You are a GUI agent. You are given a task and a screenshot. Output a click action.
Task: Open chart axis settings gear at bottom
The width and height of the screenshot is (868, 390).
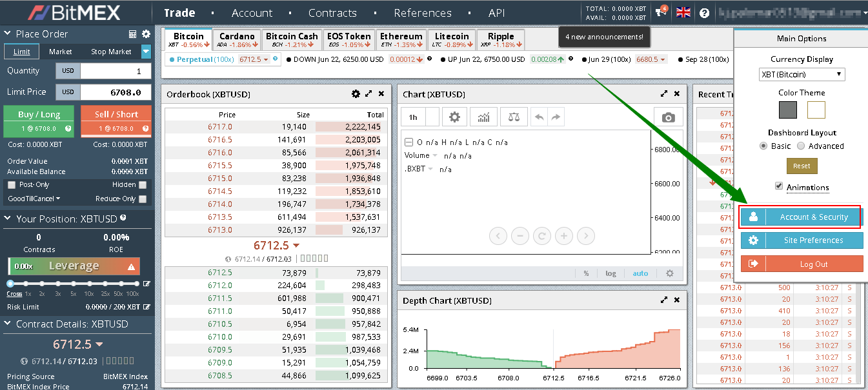tap(670, 273)
